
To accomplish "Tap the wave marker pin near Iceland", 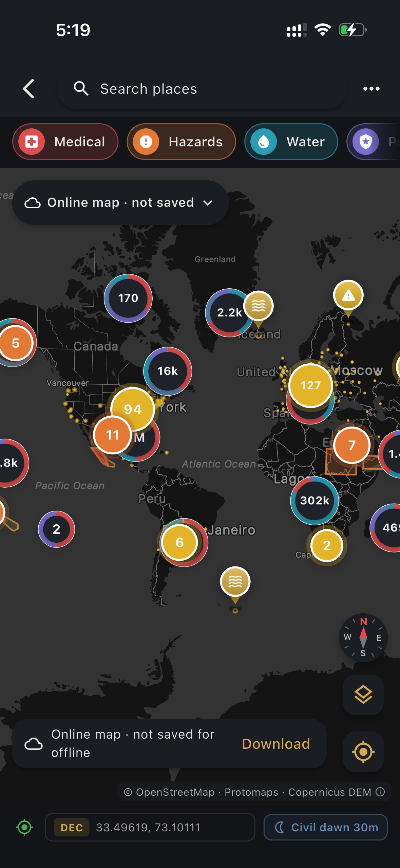I will (x=259, y=306).
